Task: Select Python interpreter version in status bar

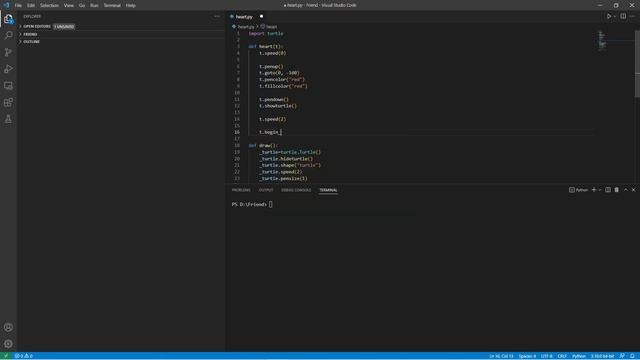Action: point(602,356)
